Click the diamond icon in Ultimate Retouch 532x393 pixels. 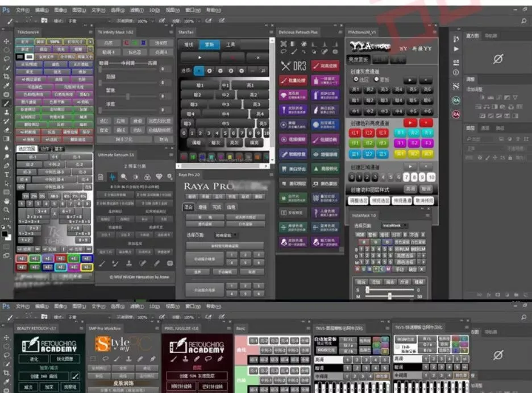pyautogui.click(x=159, y=177)
